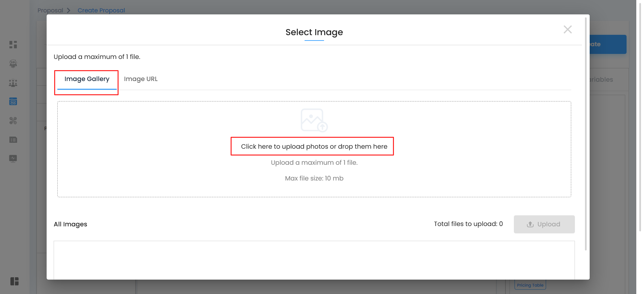Click the Pricing Table tag
Viewport: 644px width, 294px height.
pyautogui.click(x=530, y=285)
